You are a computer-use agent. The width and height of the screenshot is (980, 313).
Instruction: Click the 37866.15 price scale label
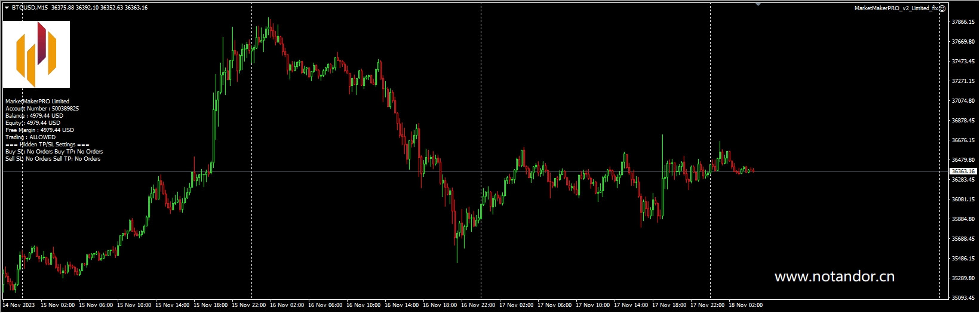pos(963,22)
